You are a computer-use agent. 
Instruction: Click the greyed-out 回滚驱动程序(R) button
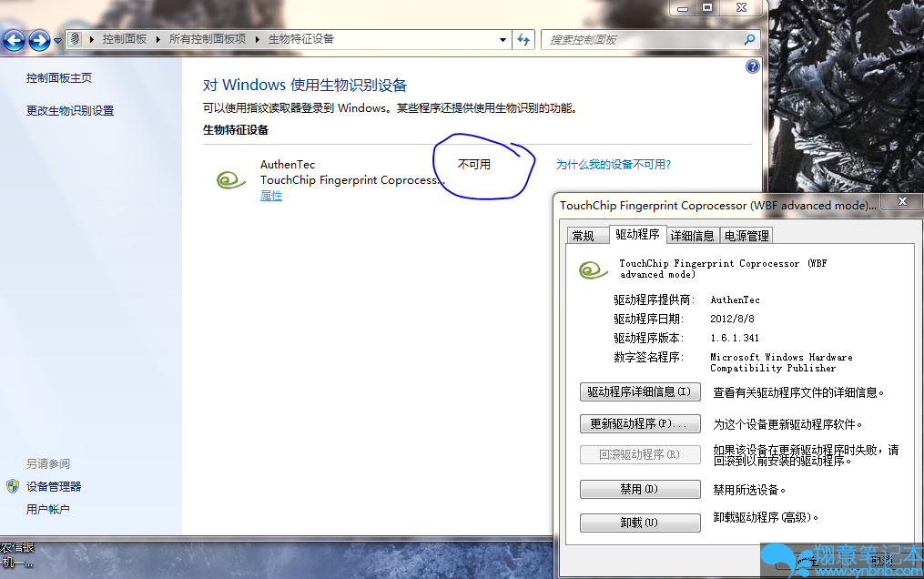(x=640, y=454)
